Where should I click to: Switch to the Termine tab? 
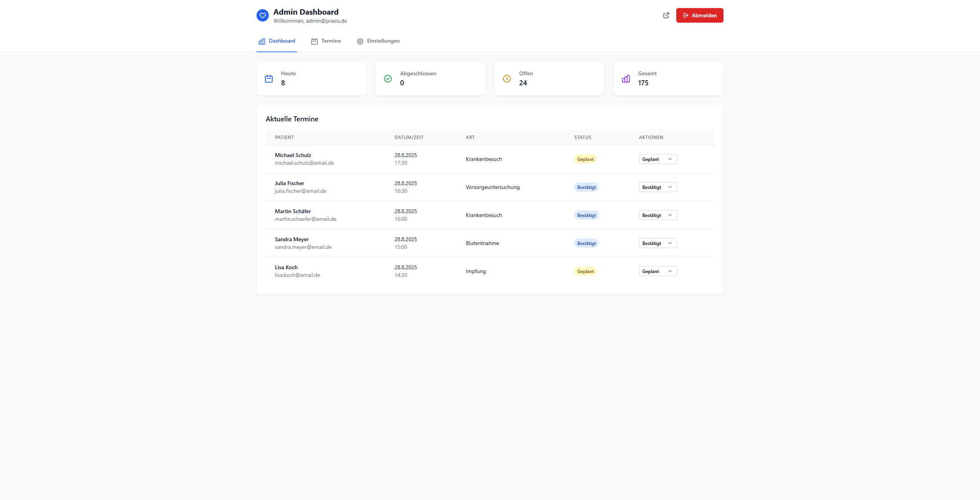click(331, 41)
